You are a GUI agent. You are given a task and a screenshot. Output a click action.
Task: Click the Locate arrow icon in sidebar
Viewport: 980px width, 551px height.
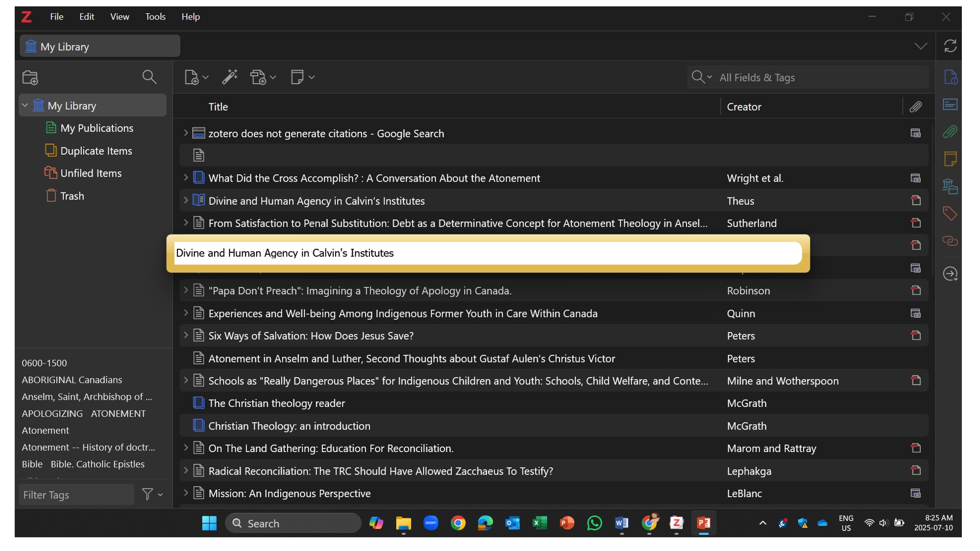(x=950, y=274)
